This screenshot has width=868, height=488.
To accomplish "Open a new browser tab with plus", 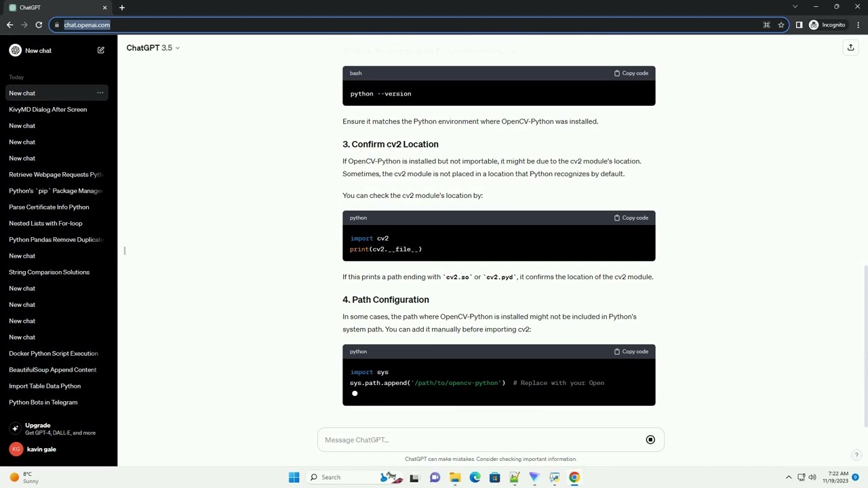I will point(122,7).
